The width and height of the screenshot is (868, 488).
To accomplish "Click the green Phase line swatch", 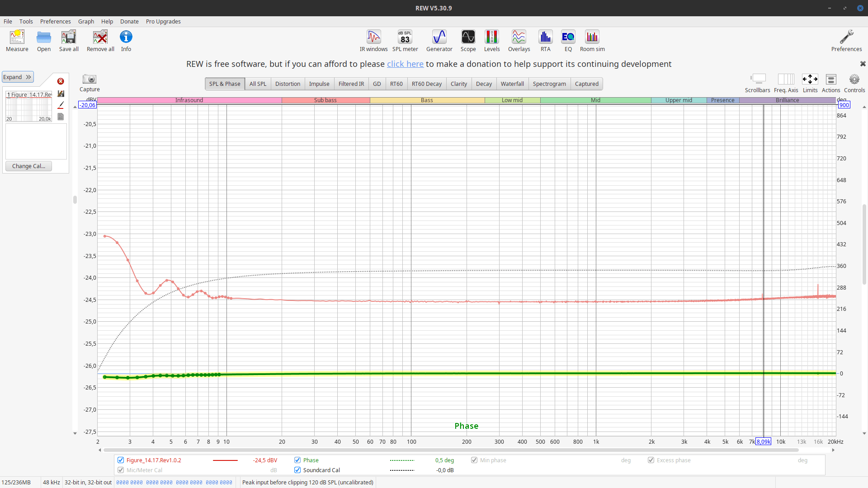I will point(402,460).
